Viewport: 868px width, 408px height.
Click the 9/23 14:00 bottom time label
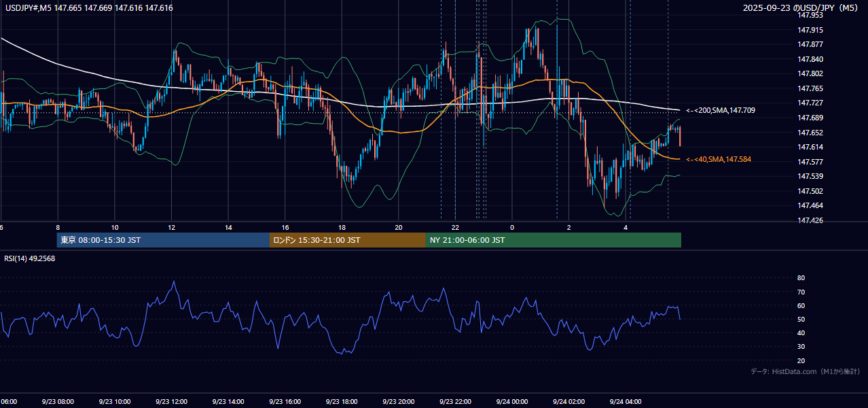pyautogui.click(x=228, y=402)
